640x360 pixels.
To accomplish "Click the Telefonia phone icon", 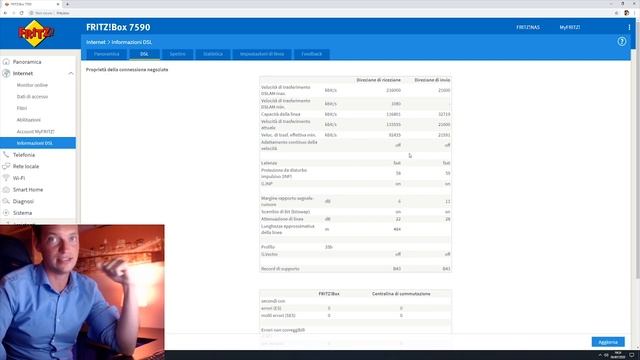I will click(x=6, y=155).
